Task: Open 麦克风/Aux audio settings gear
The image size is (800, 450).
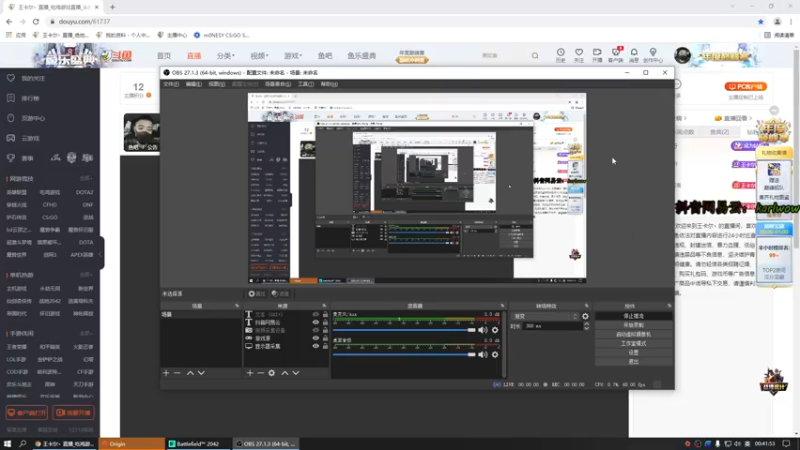Action: [x=495, y=330]
